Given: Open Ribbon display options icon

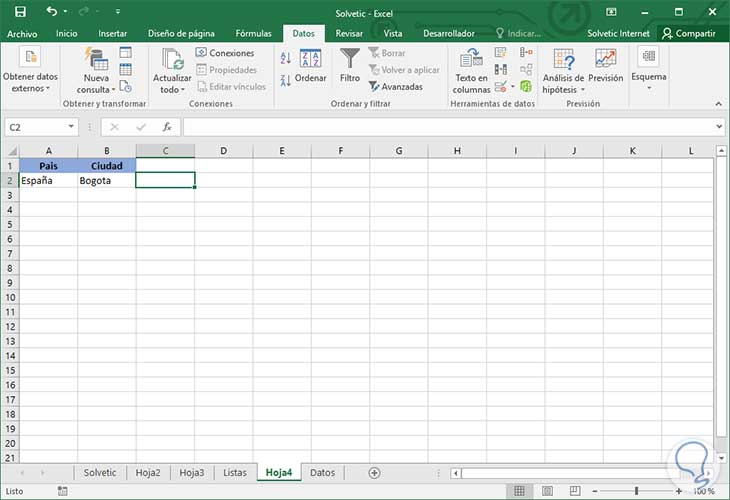Looking at the screenshot, I should point(611,12).
